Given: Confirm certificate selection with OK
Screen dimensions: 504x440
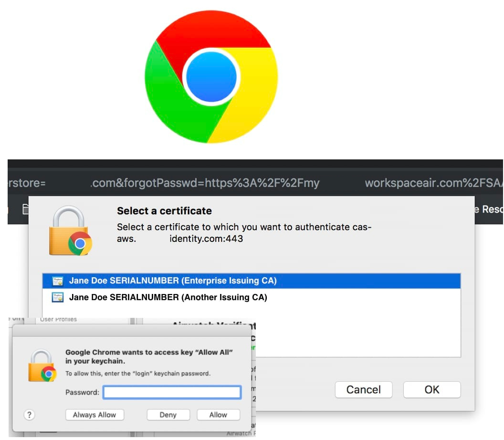Looking at the screenshot, I should point(431,389).
